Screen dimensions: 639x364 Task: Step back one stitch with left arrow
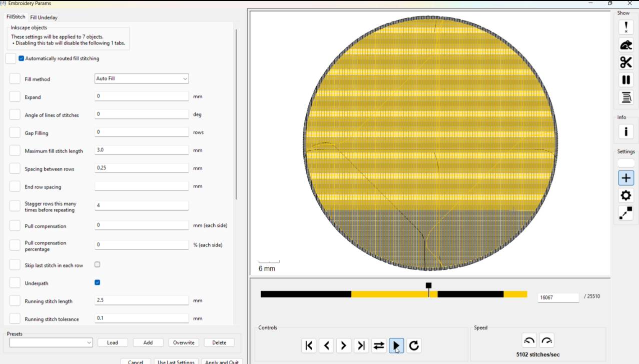click(326, 345)
